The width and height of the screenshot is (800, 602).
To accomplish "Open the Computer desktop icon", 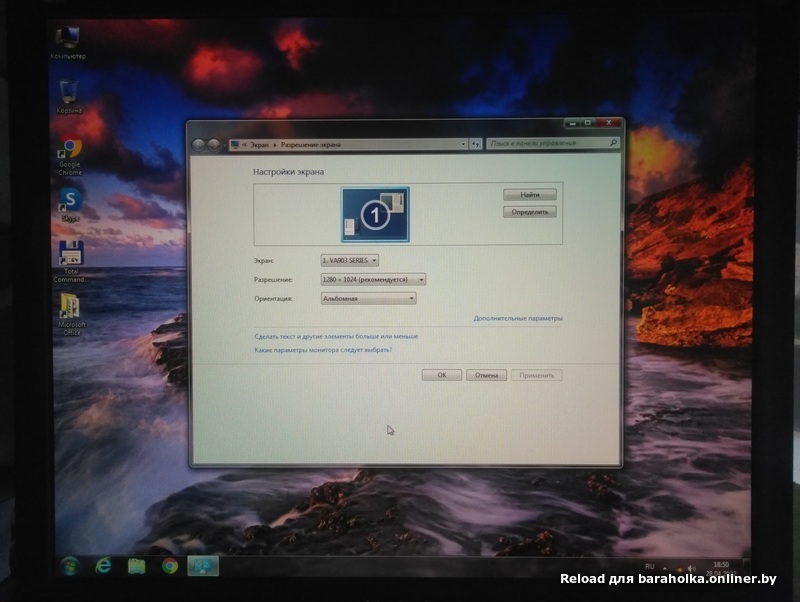I will 67,42.
